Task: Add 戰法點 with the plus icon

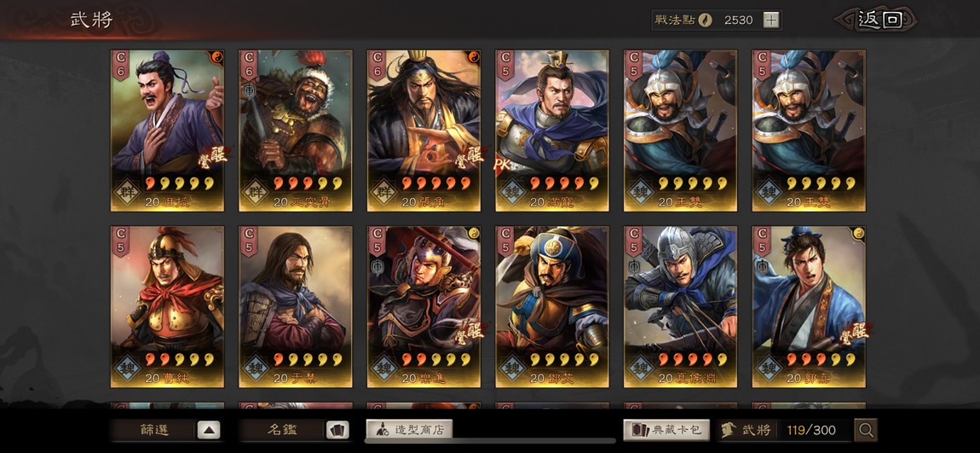Action: click(x=771, y=20)
